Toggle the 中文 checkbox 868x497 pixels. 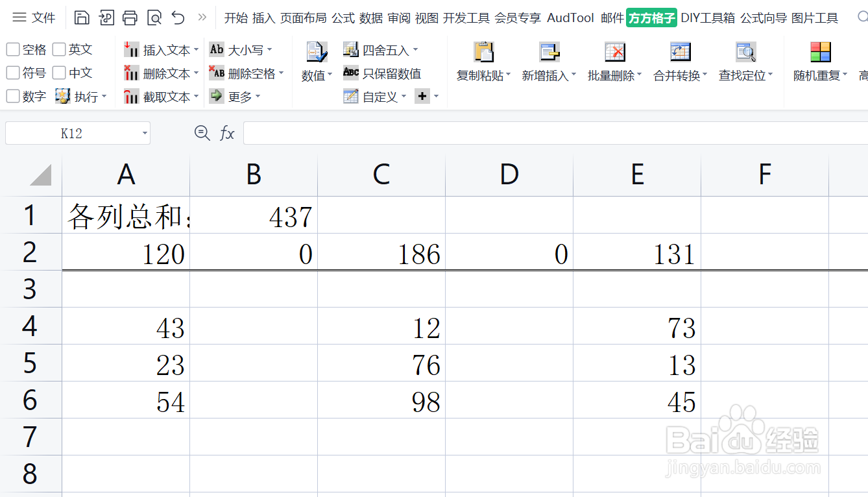tap(59, 73)
